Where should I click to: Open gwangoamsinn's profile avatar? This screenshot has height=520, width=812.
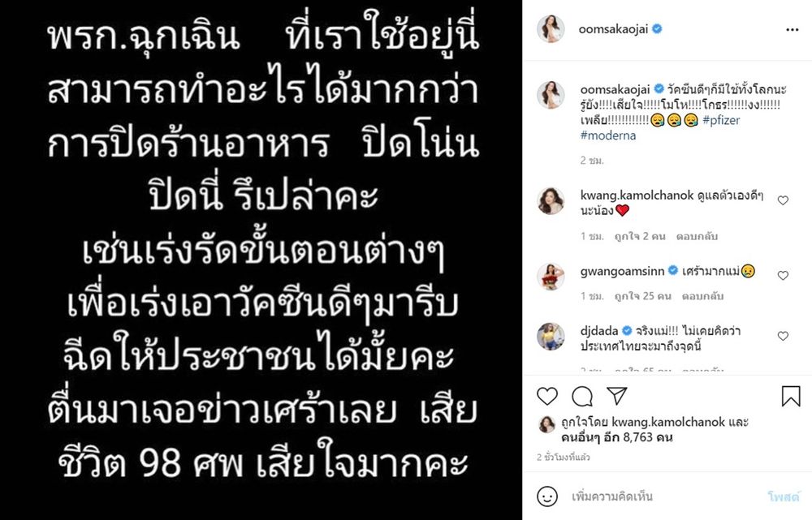(551, 277)
